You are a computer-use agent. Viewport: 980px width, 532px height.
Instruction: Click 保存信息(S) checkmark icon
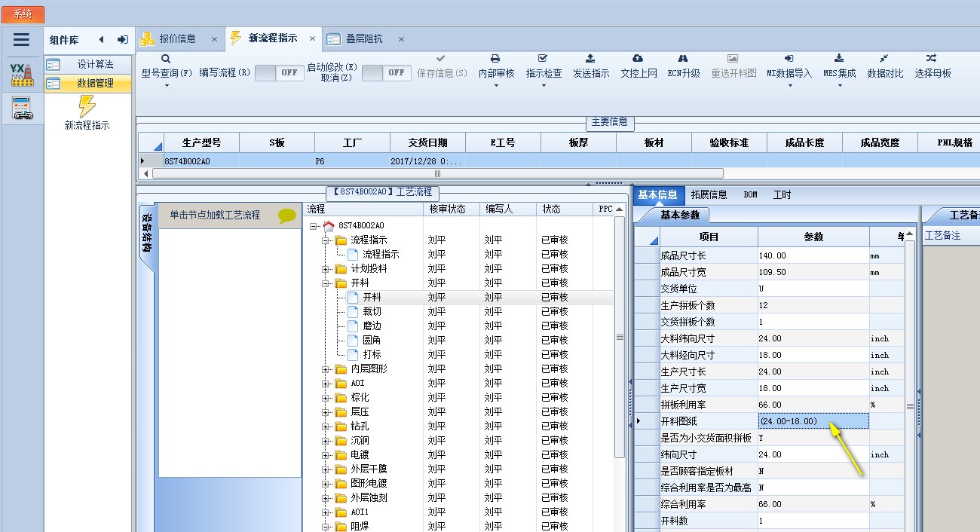(441, 59)
